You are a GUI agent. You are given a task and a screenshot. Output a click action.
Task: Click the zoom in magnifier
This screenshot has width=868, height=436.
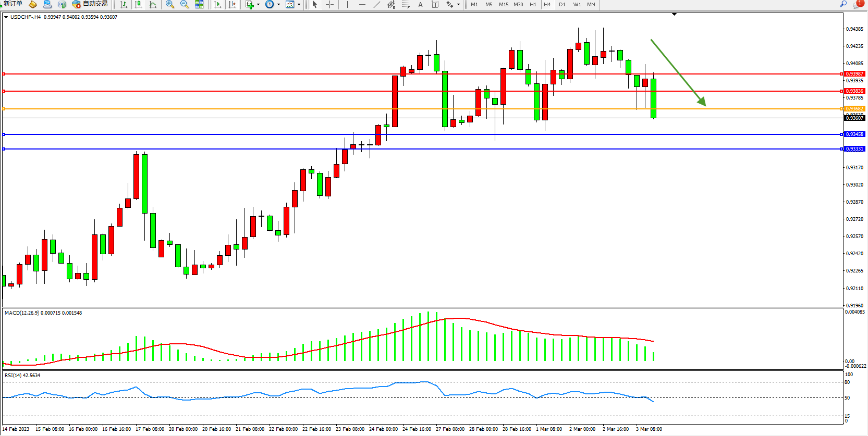[170, 4]
